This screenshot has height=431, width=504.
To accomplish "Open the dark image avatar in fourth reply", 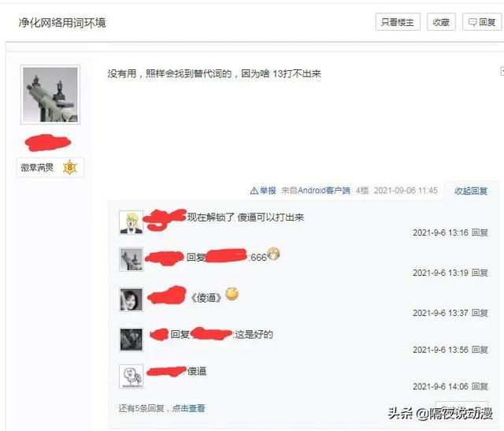I will click(132, 340).
